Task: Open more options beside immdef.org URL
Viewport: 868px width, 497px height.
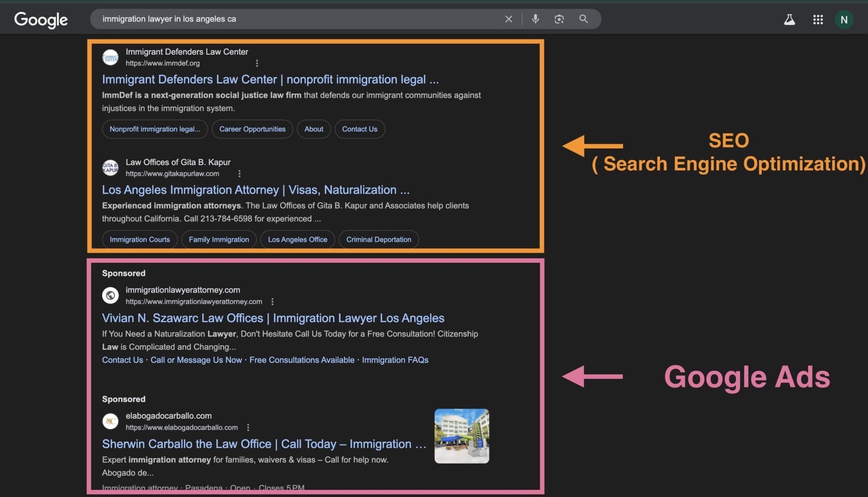Action: click(x=257, y=63)
